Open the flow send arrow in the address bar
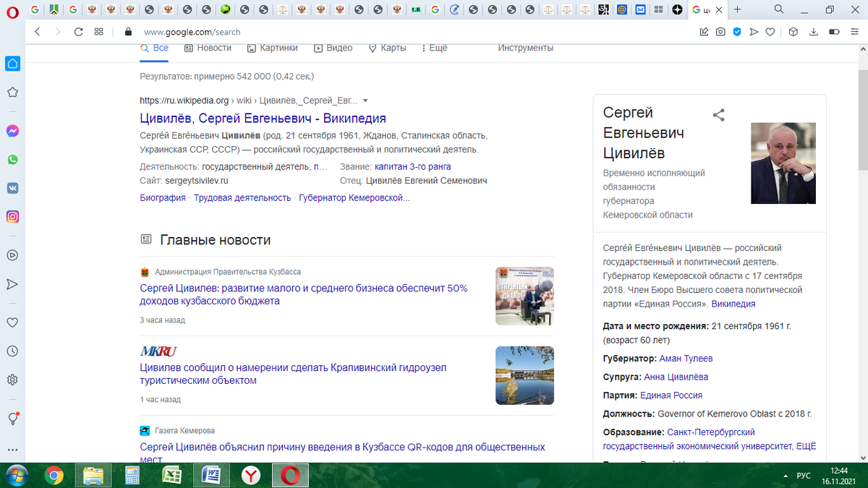 754,32
